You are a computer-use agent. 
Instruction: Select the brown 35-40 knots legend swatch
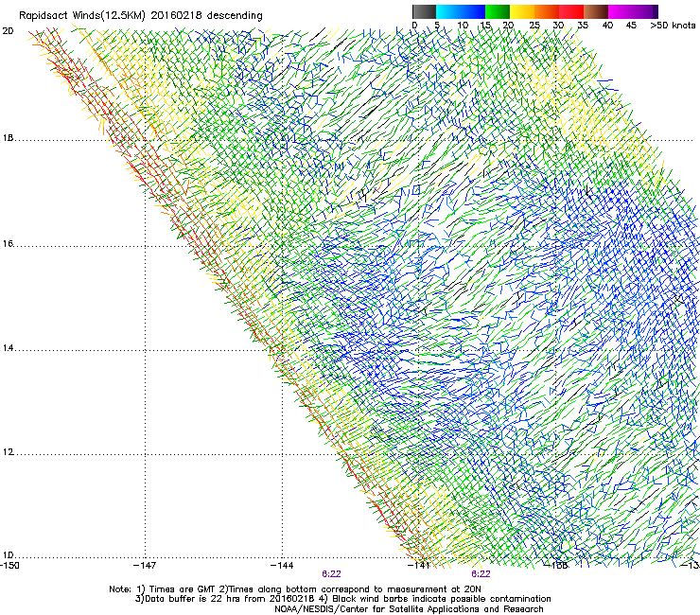596,11
